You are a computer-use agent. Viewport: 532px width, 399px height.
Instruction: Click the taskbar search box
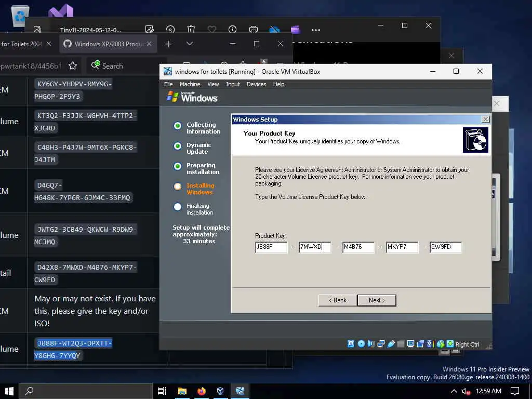coord(86,391)
